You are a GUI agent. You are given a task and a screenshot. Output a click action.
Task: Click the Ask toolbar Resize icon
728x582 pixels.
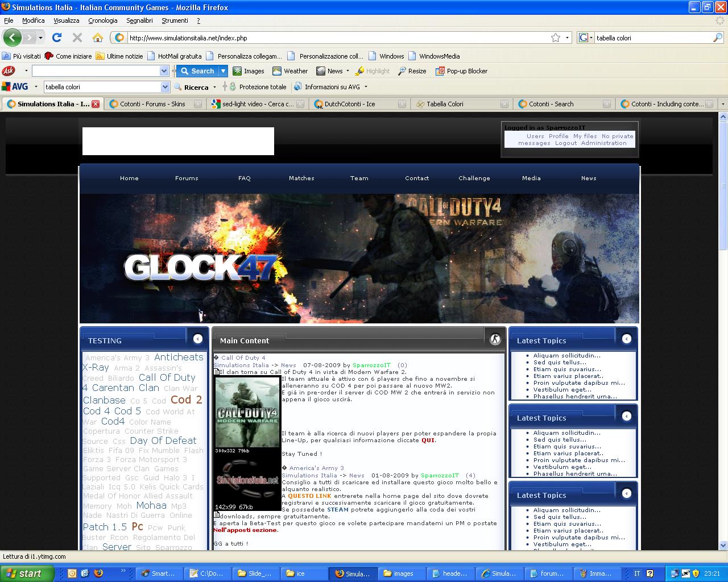point(402,71)
